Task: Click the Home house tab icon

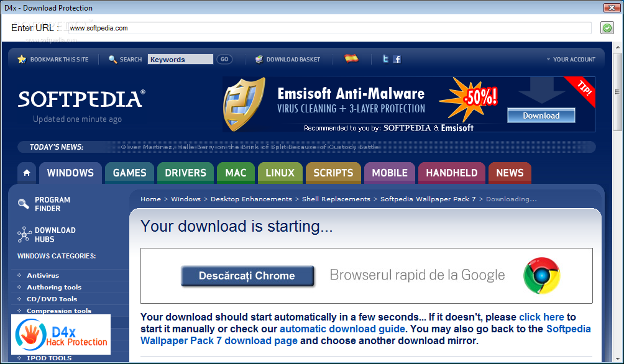Action: click(27, 173)
